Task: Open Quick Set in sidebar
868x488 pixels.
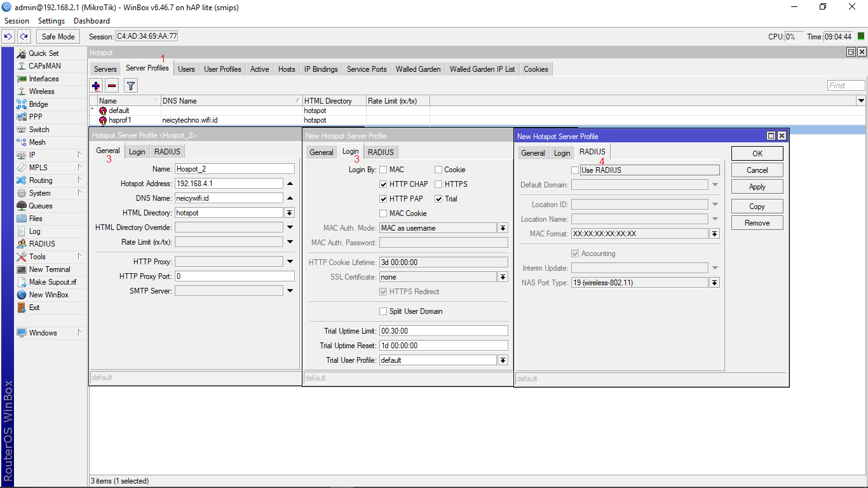Action: pyautogui.click(x=51, y=53)
